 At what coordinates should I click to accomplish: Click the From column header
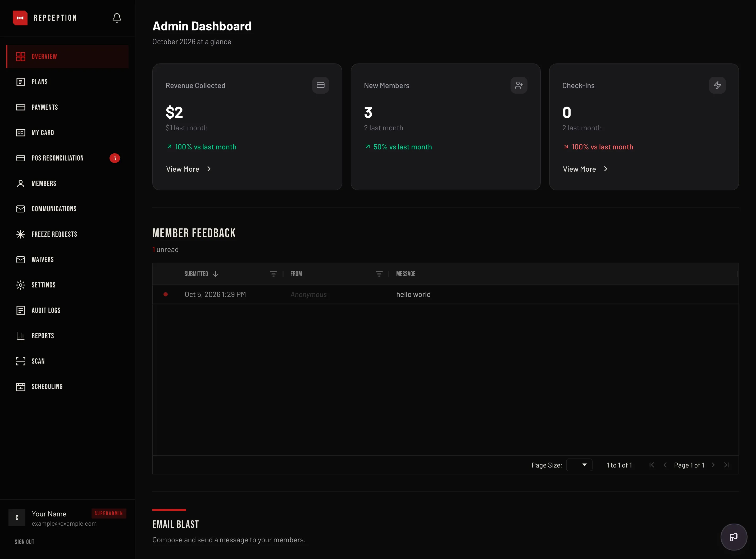click(x=296, y=274)
